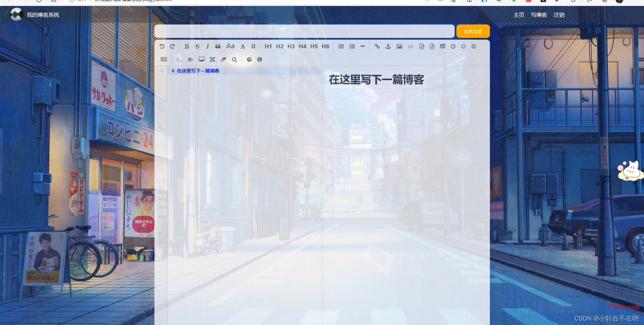Open editor help question-mark icon
The image size is (644, 325).
249,59
